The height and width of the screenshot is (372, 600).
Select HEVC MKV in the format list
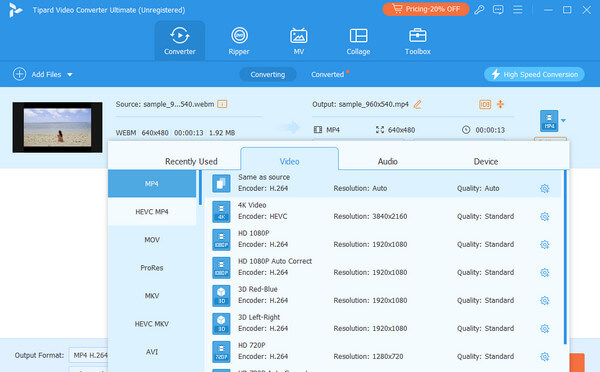point(152,324)
